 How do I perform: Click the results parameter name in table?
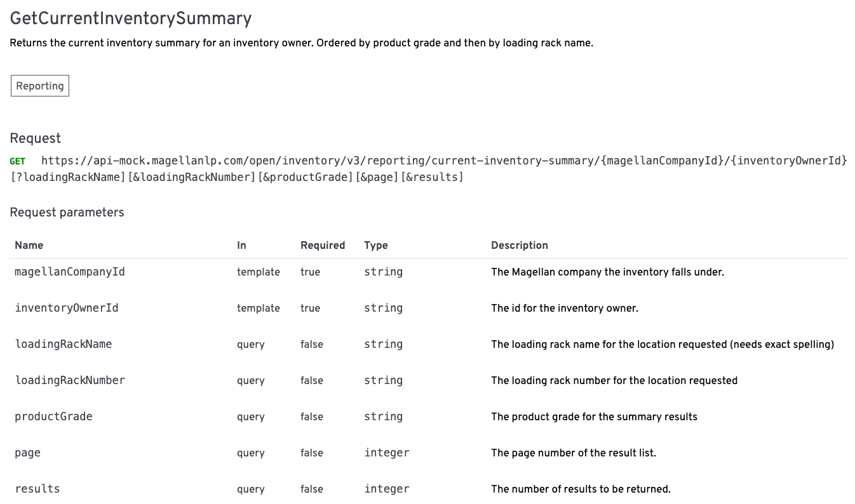pos(37,489)
